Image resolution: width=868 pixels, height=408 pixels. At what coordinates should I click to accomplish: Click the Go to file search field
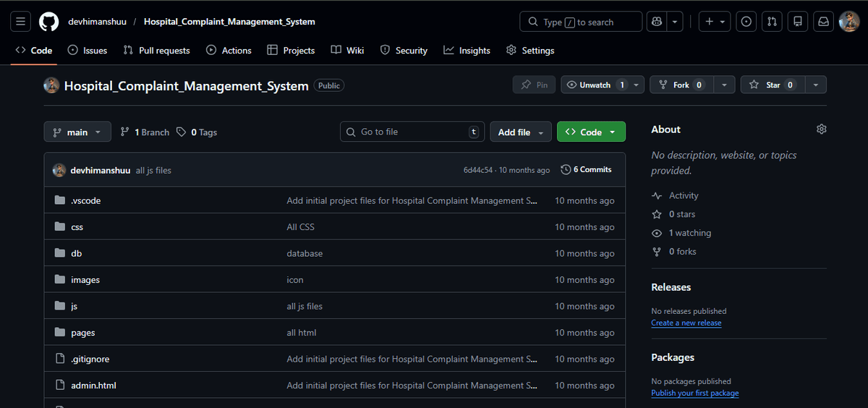click(x=412, y=132)
